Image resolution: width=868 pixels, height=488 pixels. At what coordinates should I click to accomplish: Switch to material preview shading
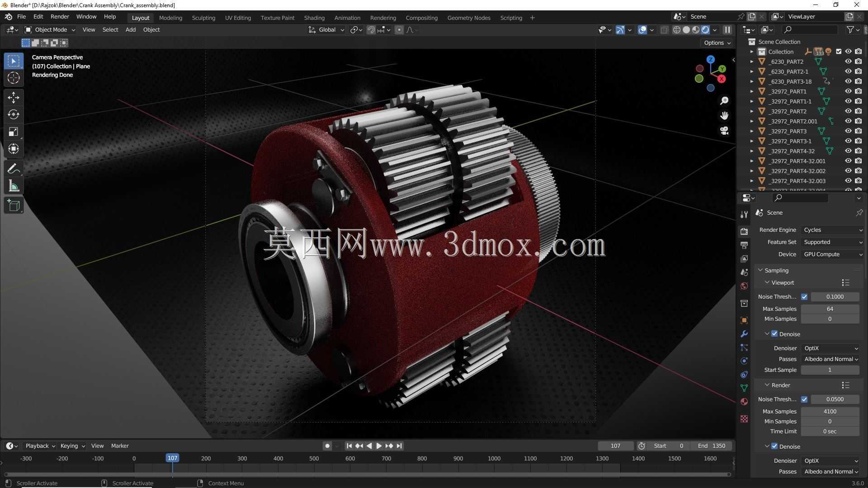point(696,30)
